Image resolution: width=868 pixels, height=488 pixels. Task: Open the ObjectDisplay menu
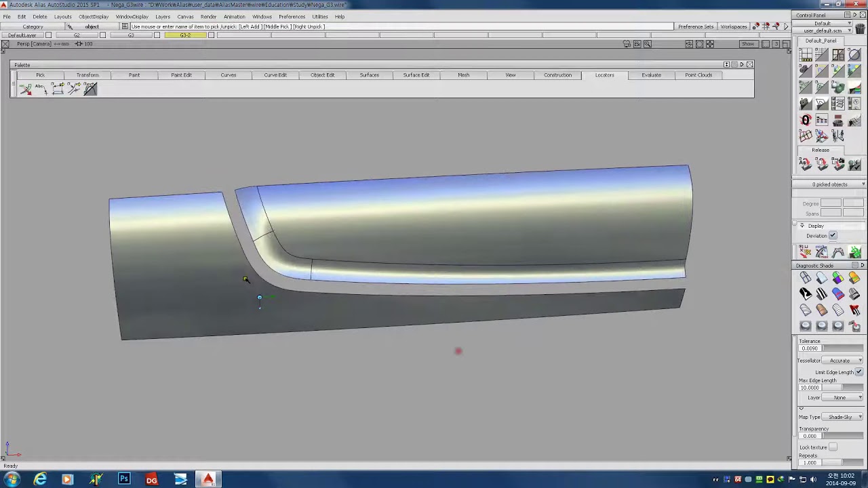tap(94, 16)
